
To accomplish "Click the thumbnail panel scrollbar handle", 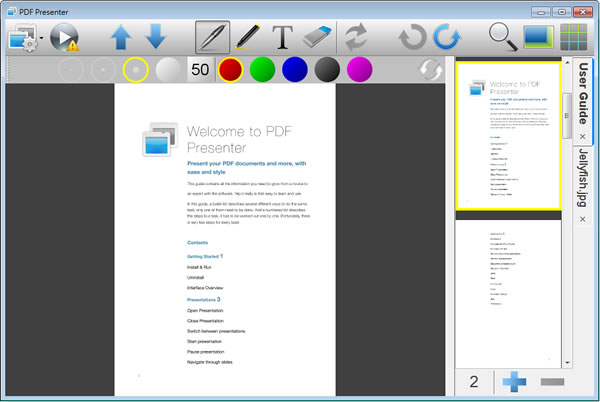I will tap(567, 116).
